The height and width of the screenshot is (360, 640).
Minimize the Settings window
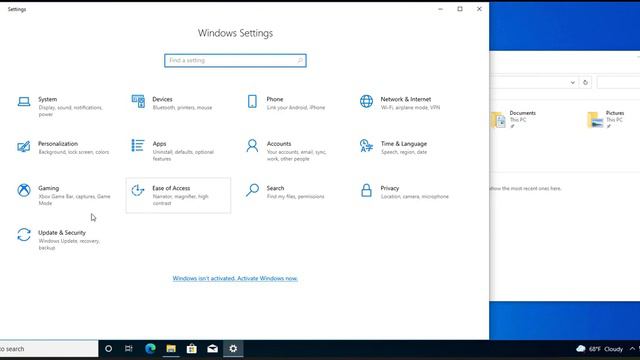(x=440, y=9)
